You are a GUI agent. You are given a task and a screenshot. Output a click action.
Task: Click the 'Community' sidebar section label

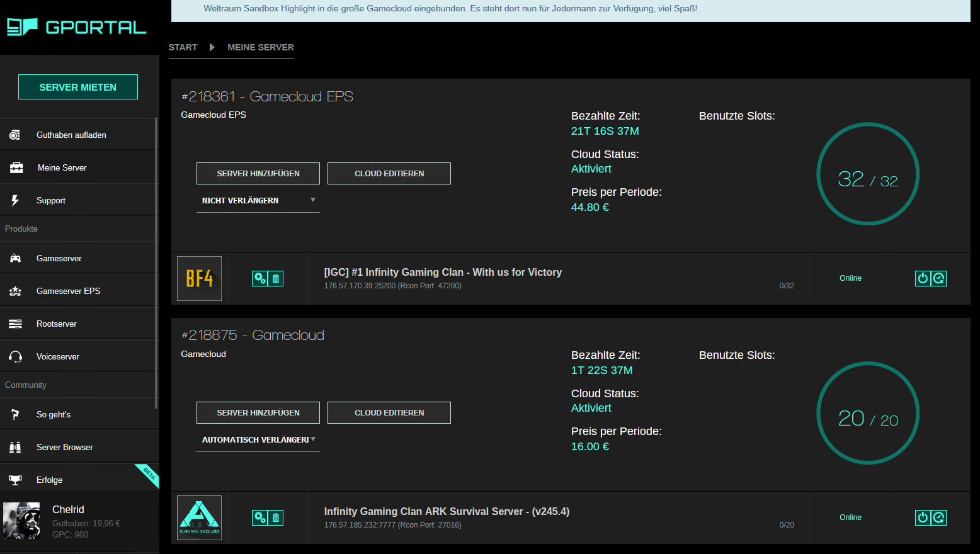[x=26, y=385]
